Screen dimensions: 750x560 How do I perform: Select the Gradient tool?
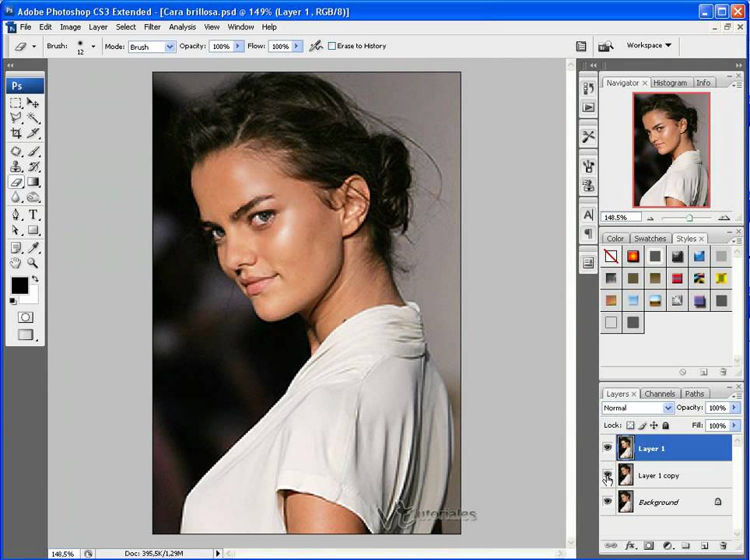point(33,182)
